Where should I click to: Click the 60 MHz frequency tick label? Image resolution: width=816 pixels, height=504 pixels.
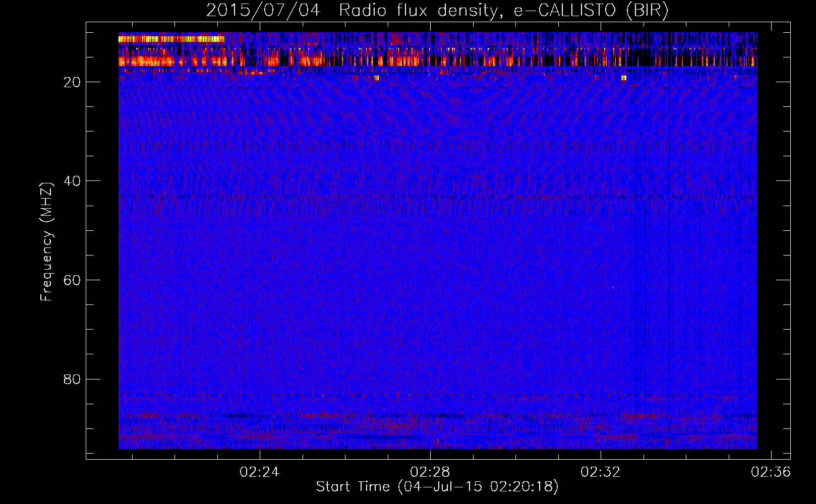click(72, 280)
